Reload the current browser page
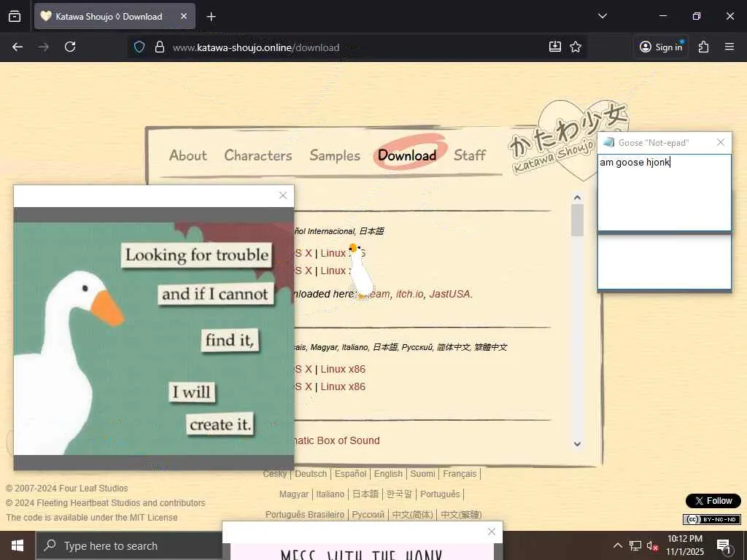The width and height of the screenshot is (747, 560). point(70,47)
